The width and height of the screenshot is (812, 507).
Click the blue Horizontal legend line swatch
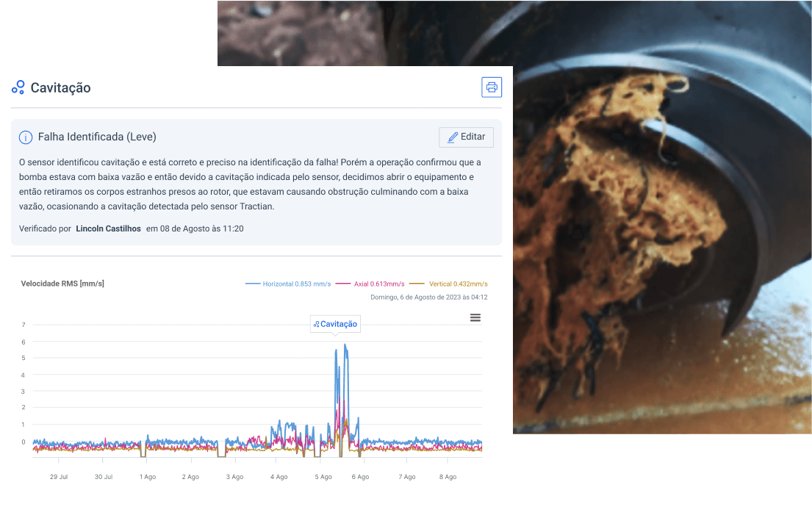pos(253,284)
